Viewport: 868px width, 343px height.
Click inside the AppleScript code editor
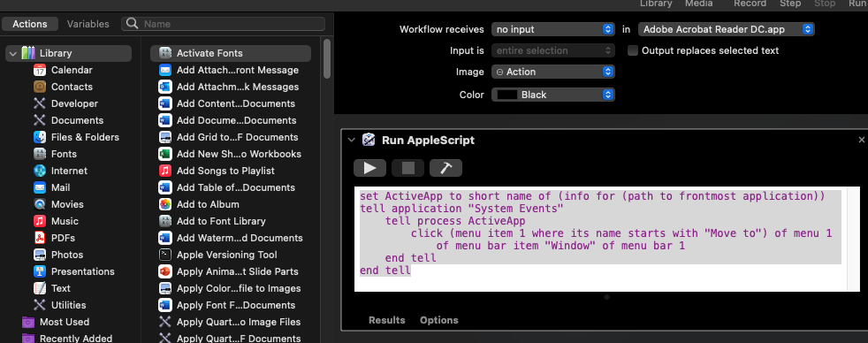pyautogui.click(x=606, y=239)
